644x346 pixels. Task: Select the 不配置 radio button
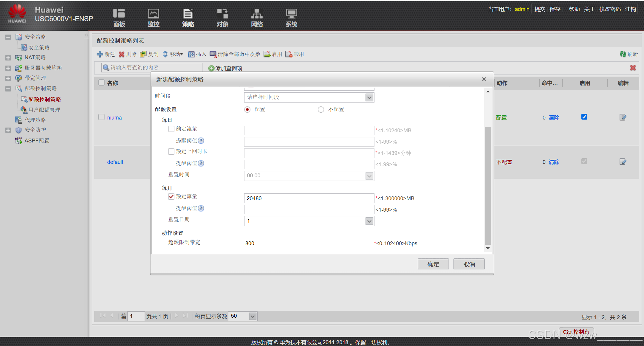coord(321,110)
